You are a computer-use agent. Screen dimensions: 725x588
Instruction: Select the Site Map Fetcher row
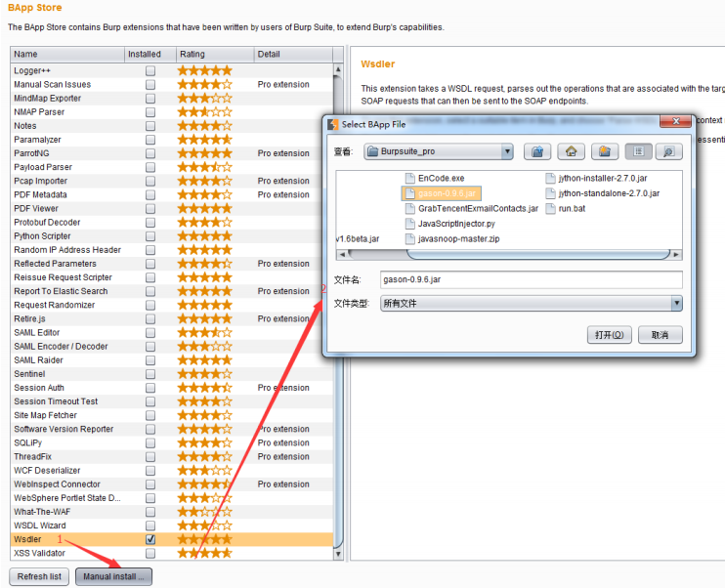tap(172, 415)
